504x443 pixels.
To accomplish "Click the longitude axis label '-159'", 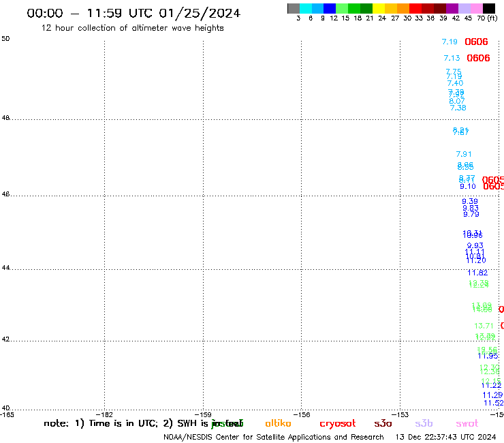I will click(203, 415).
